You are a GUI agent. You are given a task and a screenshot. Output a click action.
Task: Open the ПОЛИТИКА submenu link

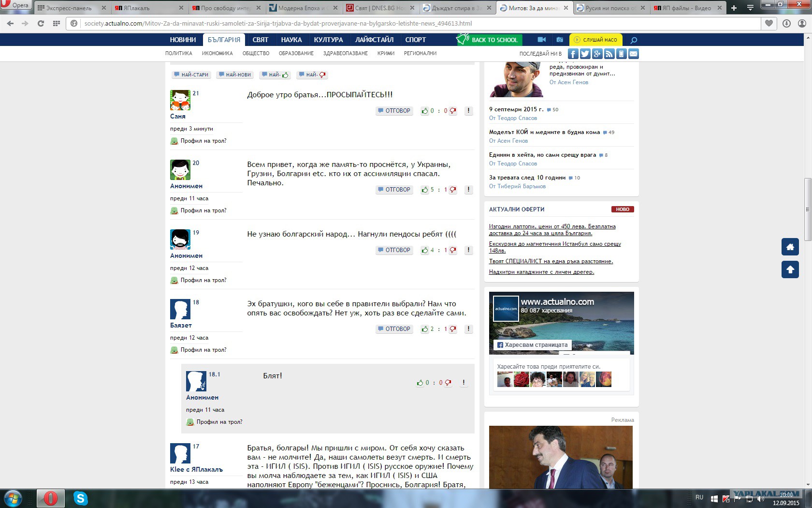point(179,54)
